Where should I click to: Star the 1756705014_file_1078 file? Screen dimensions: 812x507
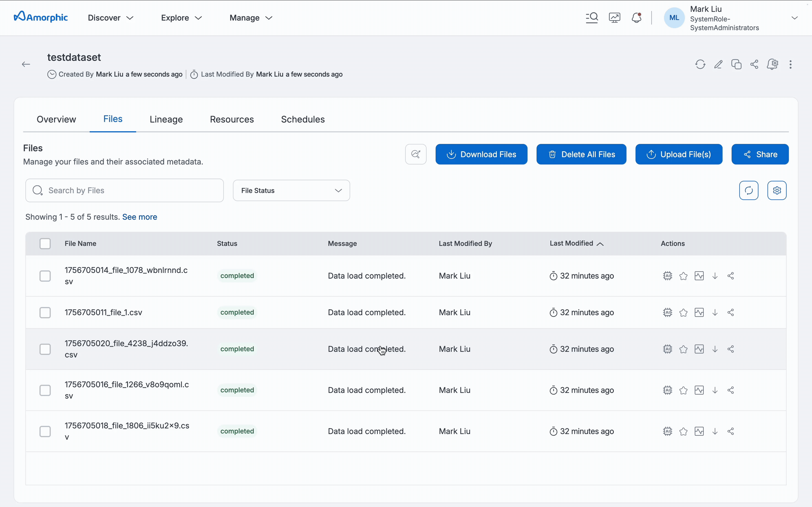[683, 276]
